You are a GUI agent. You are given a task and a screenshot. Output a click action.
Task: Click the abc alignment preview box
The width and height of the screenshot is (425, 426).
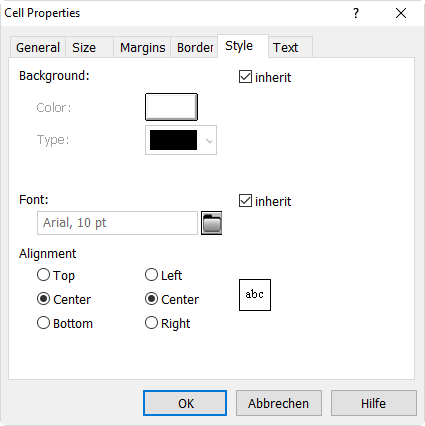click(x=255, y=295)
